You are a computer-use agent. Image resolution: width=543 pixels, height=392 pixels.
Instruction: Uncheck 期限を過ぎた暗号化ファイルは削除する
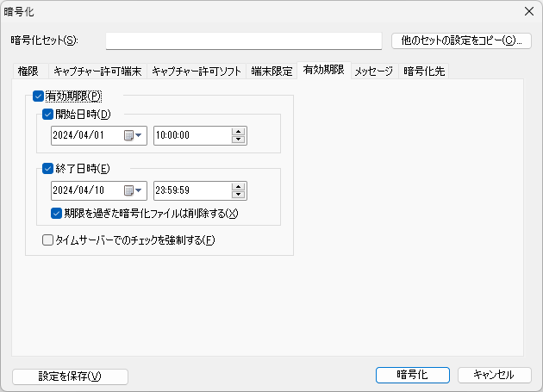57,213
